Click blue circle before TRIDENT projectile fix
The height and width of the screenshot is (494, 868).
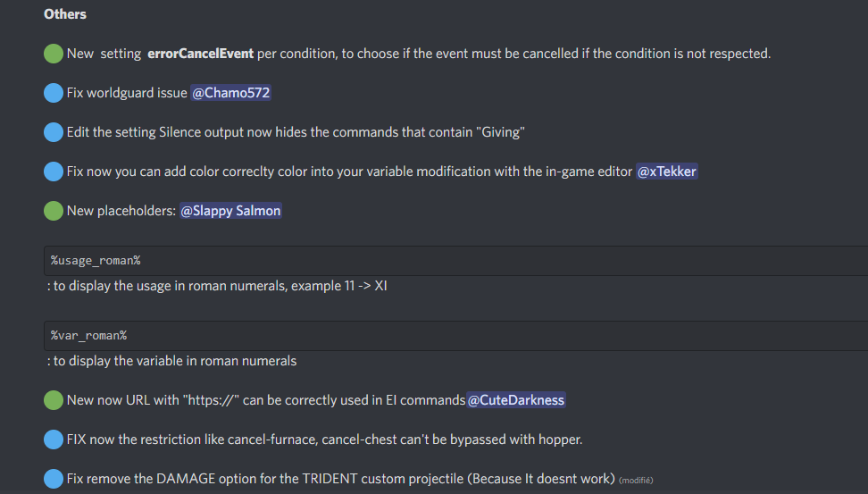(x=54, y=479)
